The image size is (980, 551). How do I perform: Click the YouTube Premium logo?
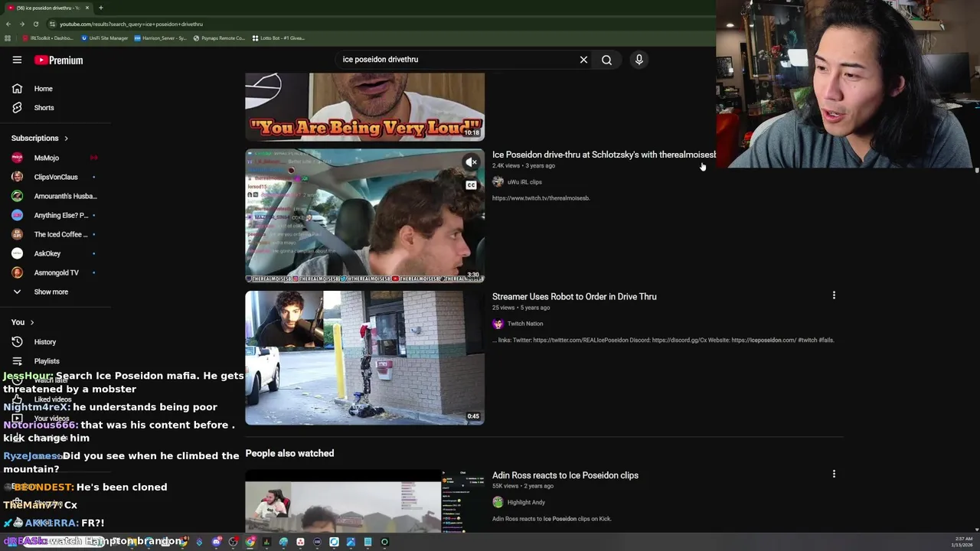click(58, 60)
